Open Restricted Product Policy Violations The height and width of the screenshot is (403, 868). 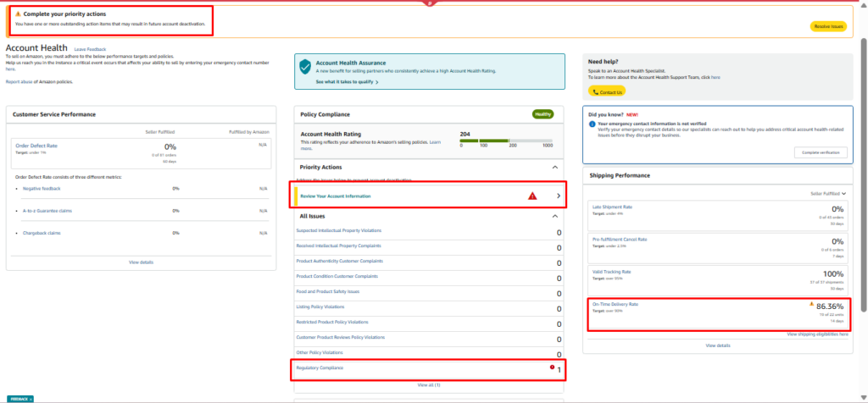coord(332,322)
